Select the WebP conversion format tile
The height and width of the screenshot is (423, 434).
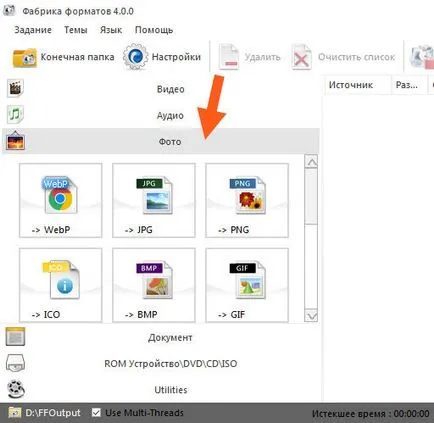(x=61, y=200)
